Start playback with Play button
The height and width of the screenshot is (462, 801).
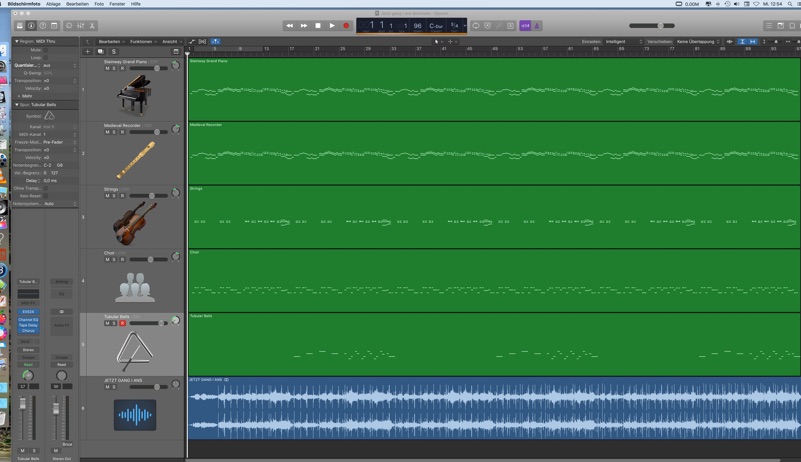click(332, 26)
